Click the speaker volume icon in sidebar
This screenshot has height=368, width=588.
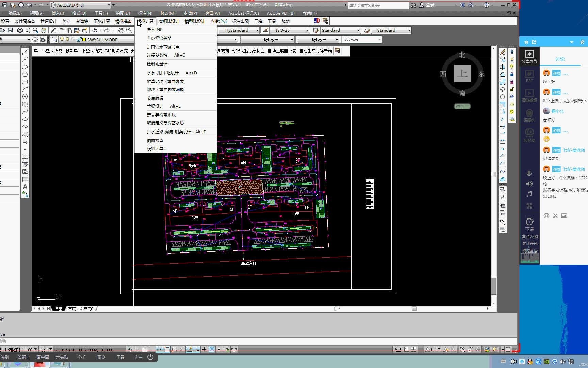529,184
